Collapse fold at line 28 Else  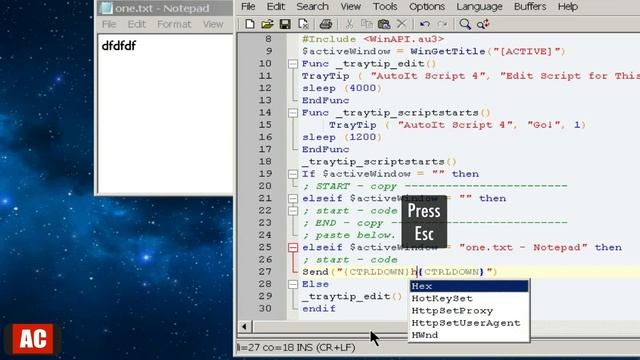click(293, 284)
